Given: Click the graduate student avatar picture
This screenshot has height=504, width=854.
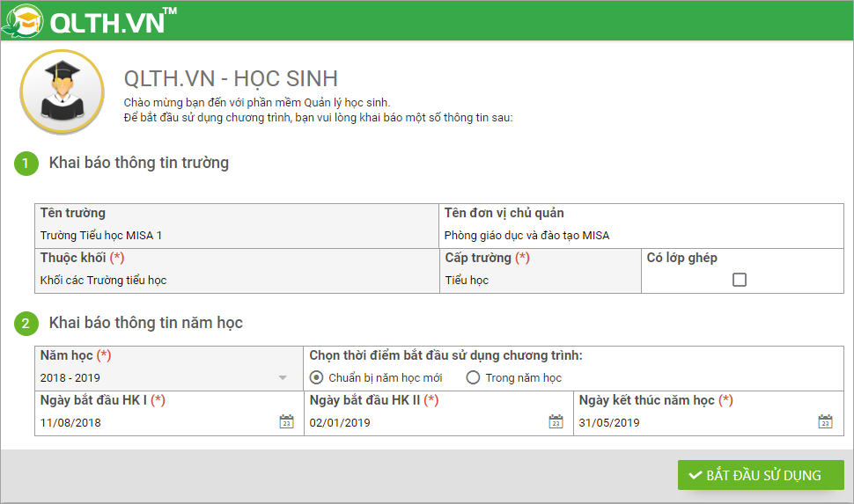Looking at the screenshot, I should point(63,91).
